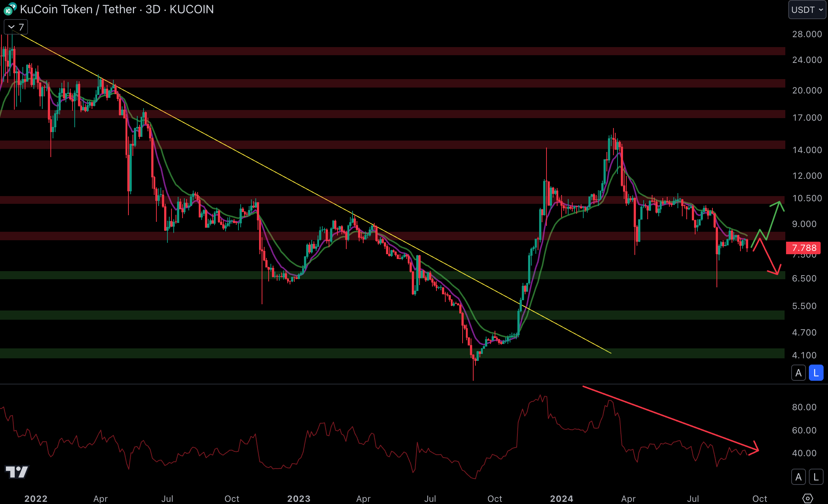
Task: Select the red resistance zone near 10.500
Action: tap(368, 200)
